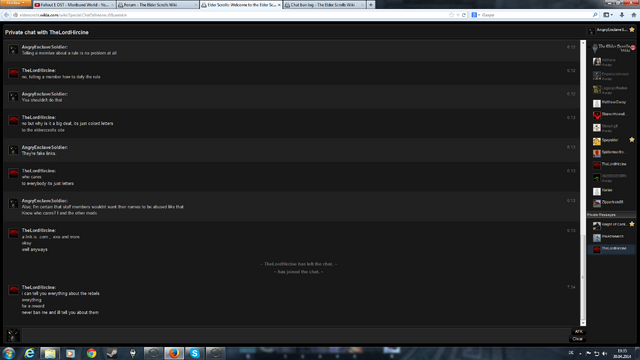
Task: Click the gold star next to Knight of Cera
Action: 632,224
